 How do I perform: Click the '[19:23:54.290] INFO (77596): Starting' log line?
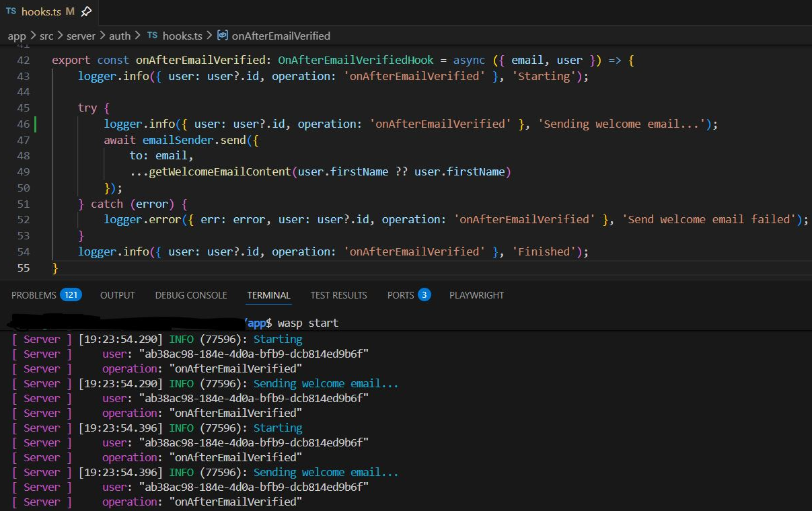click(190, 339)
